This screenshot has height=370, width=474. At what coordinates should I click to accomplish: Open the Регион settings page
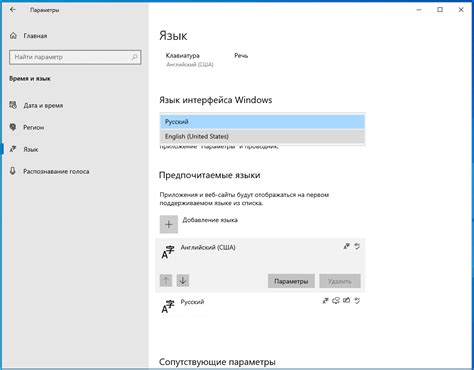(x=33, y=127)
